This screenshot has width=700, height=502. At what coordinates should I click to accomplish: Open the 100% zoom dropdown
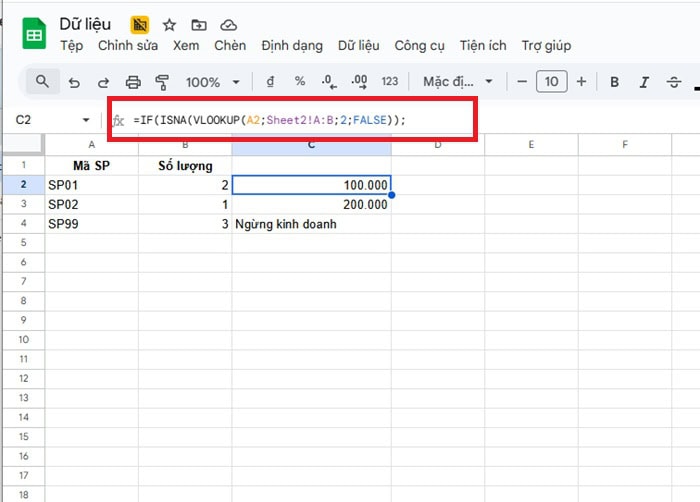click(213, 82)
